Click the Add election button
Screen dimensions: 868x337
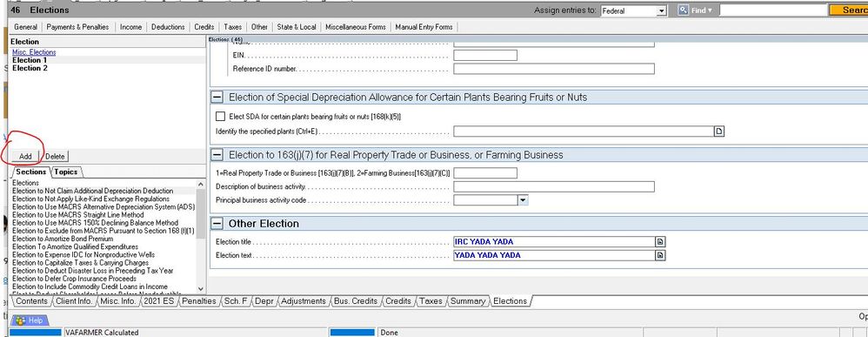click(25, 156)
